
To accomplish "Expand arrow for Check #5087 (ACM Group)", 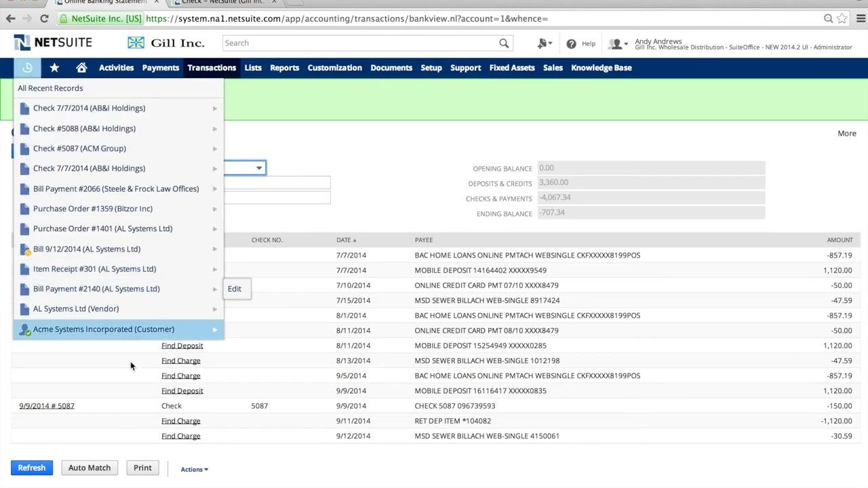I will (x=215, y=148).
